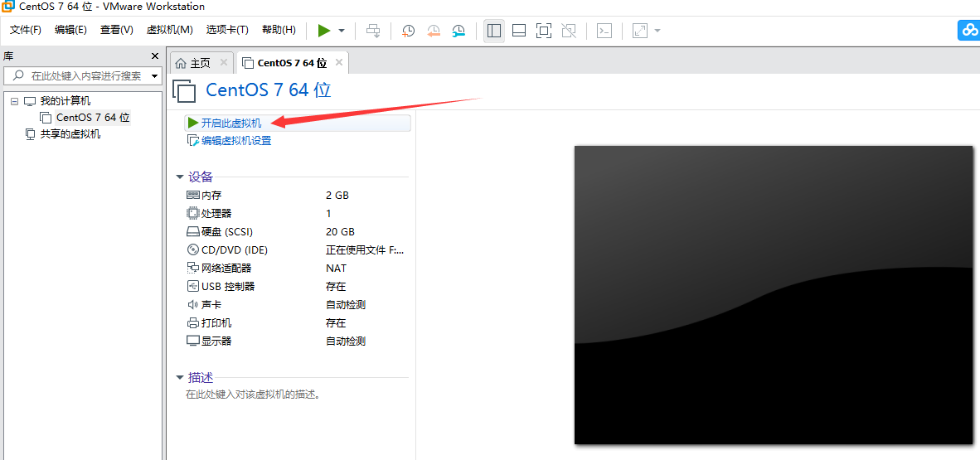
Task: Select the 打印机 device row
Action: 297,323
